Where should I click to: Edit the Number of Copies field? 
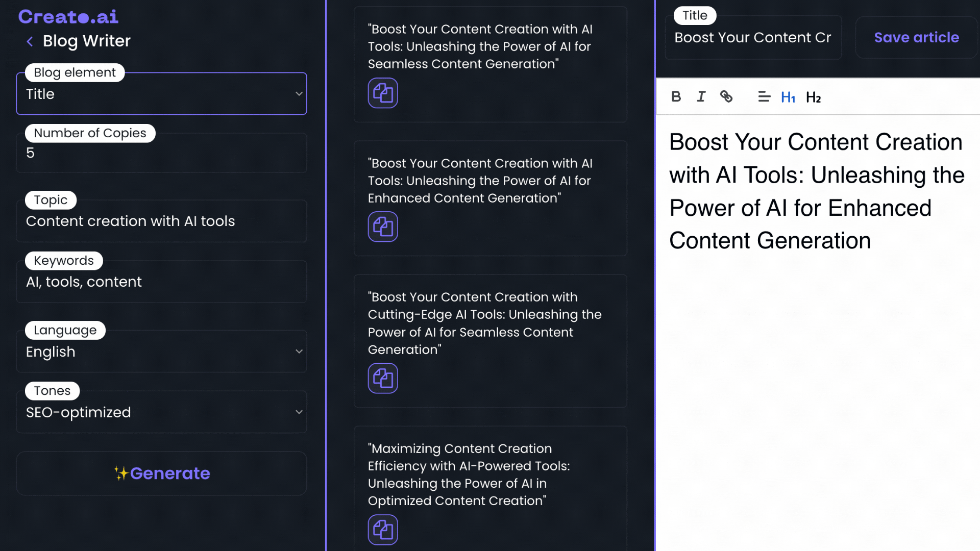pos(161,153)
